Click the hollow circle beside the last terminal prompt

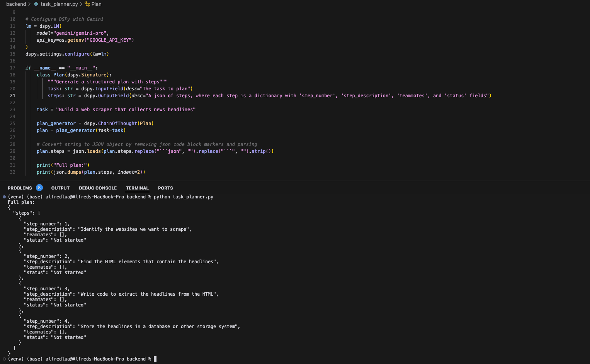tap(4, 359)
